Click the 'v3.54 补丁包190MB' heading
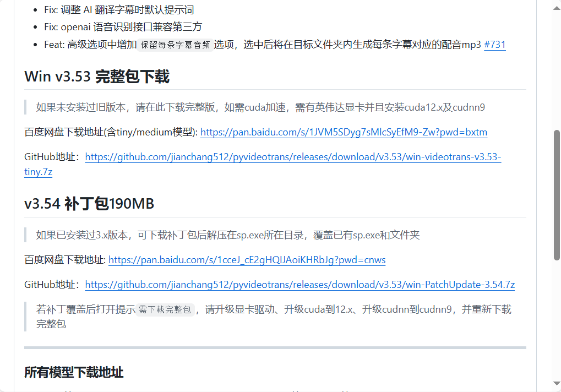Image resolution: width=561 pixels, height=392 pixels. (x=89, y=204)
